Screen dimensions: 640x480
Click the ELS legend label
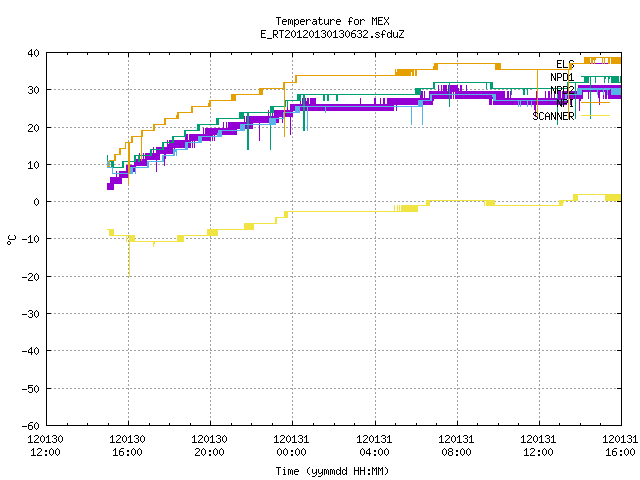pos(565,64)
